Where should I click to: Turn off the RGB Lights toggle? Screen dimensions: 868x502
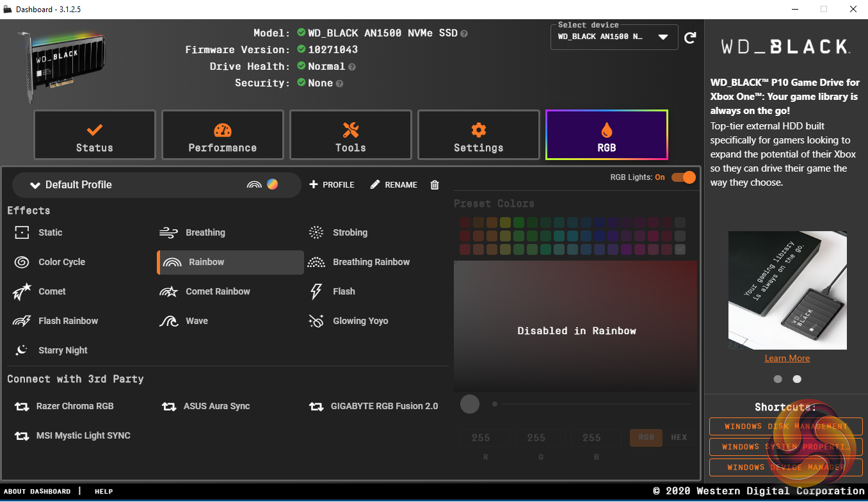(683, 177)
